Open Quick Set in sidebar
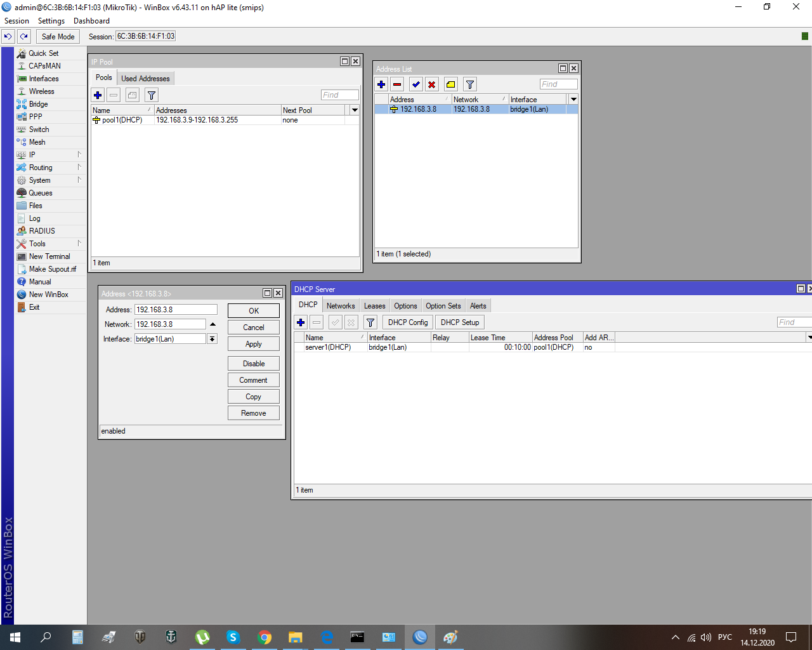812x650 pixels. [43, 53]
